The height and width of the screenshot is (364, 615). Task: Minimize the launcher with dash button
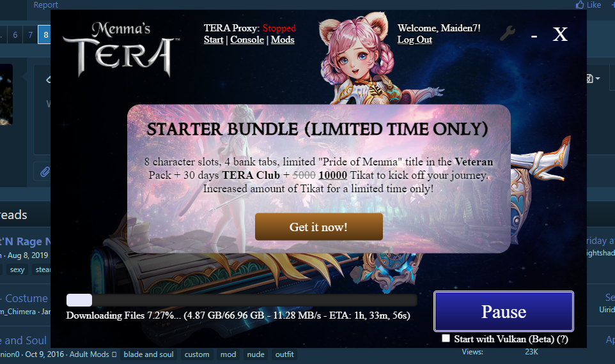tap(534, 37)
